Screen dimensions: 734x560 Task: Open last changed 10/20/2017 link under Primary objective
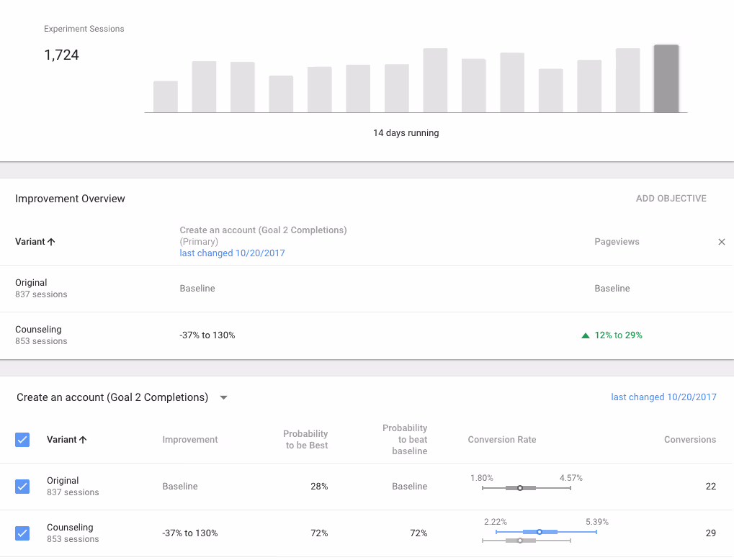click(x=232, y=253)
